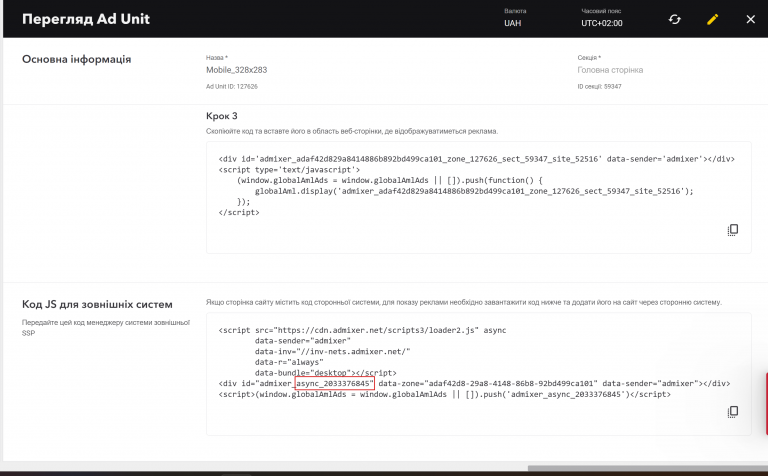
Task: Click the Часовий пояс label
Action: click(601, 11)
